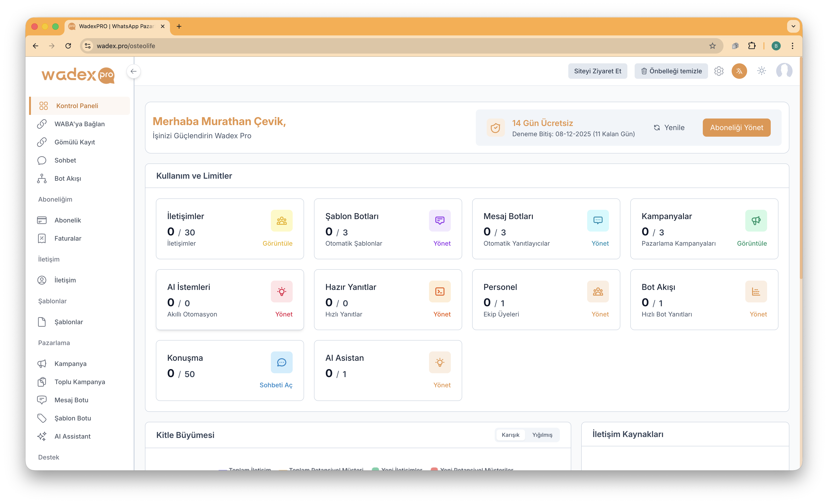Click the Aboneliği Yönet button
This screenshot has height=504, width=828.
[x=736, y=127]
